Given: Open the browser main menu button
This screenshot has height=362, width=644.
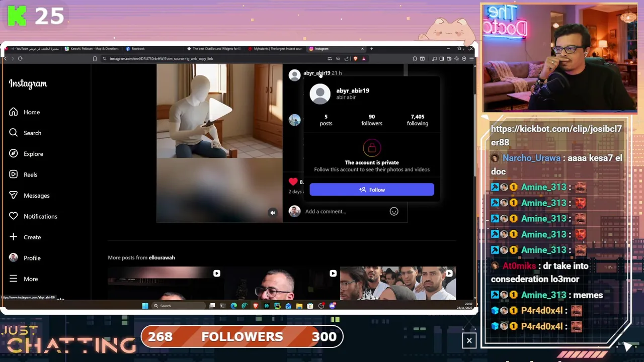Looking at the screenshot, I should pyautogui.click(x=471, y=59).
